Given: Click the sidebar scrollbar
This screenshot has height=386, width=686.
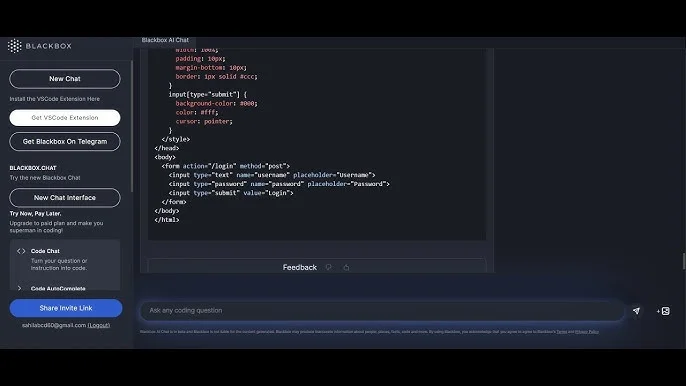Looking at the screenshot, I should pyautogui.click(x=132, y=126).
